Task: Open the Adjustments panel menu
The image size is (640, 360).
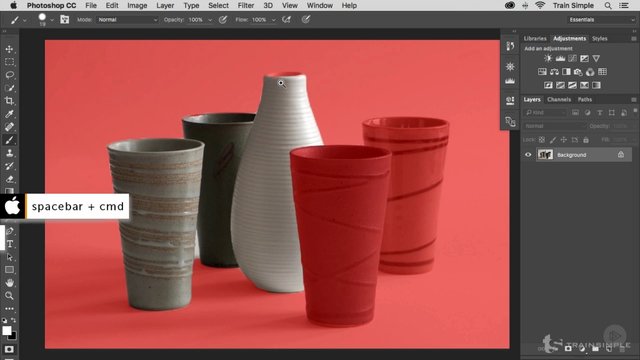Action: pos(633,38)
